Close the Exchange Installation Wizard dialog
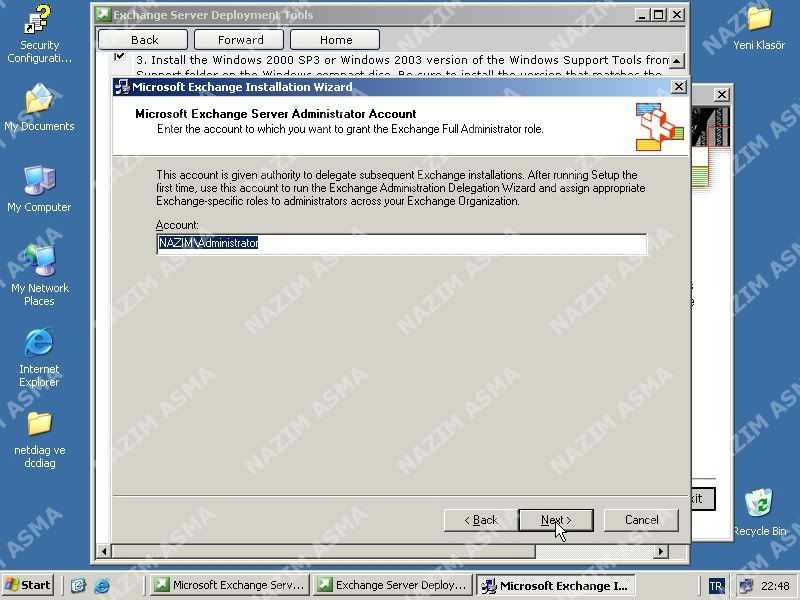800x600 pixels. point(679,87)
